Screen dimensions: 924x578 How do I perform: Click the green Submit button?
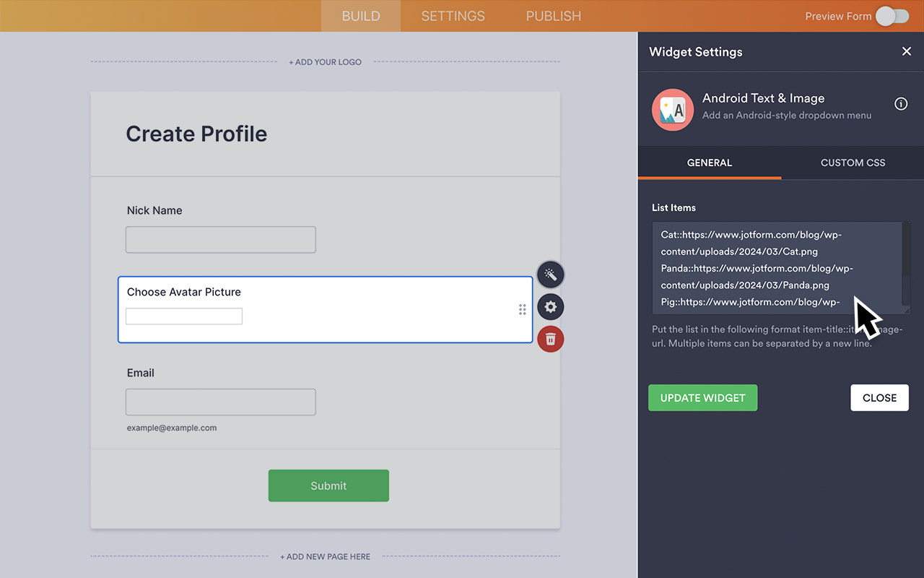[x=328, y=486]
